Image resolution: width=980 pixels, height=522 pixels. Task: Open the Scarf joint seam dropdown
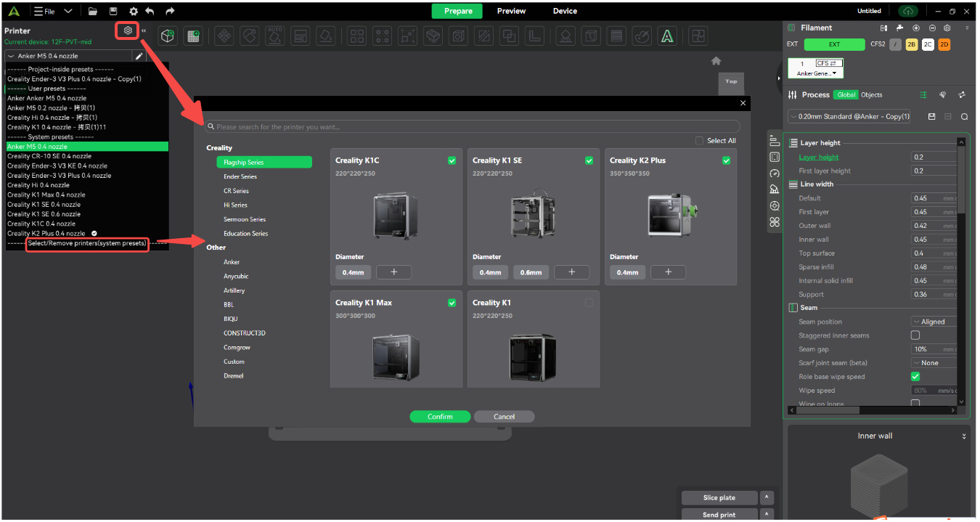click(x=934, y=363)
